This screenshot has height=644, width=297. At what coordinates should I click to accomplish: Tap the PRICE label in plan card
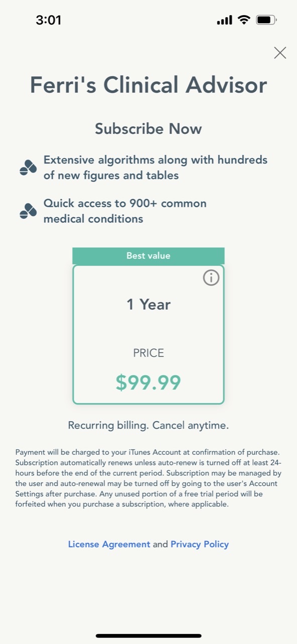[x=148, y=353]
